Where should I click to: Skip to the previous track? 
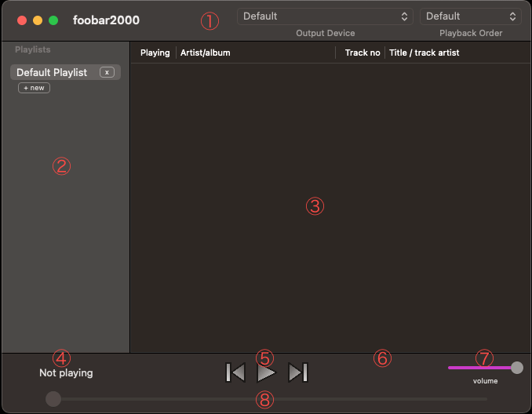(235, 372)
